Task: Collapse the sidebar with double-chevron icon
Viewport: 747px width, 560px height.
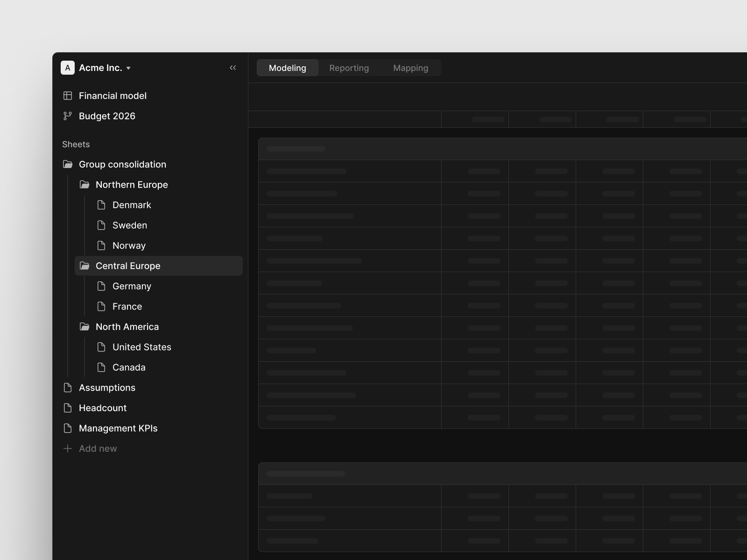Action: pyautogui.click(x=233, y=68)
